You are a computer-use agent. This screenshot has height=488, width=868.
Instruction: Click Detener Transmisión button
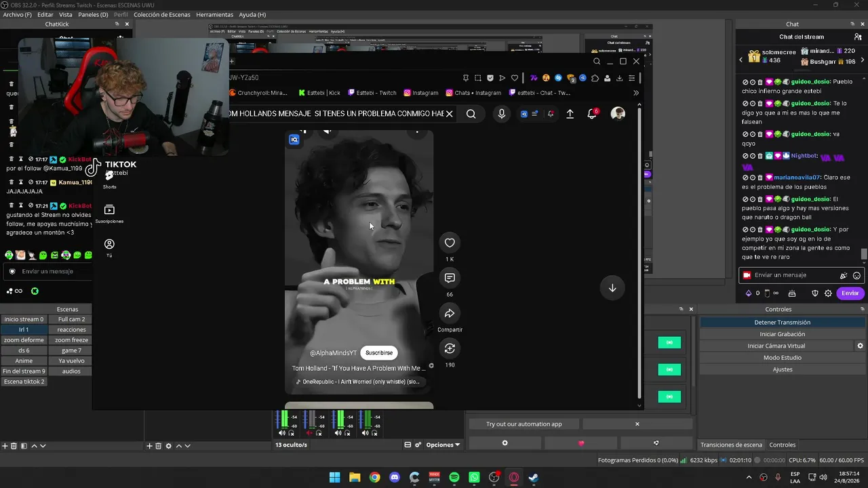point(783,323)
